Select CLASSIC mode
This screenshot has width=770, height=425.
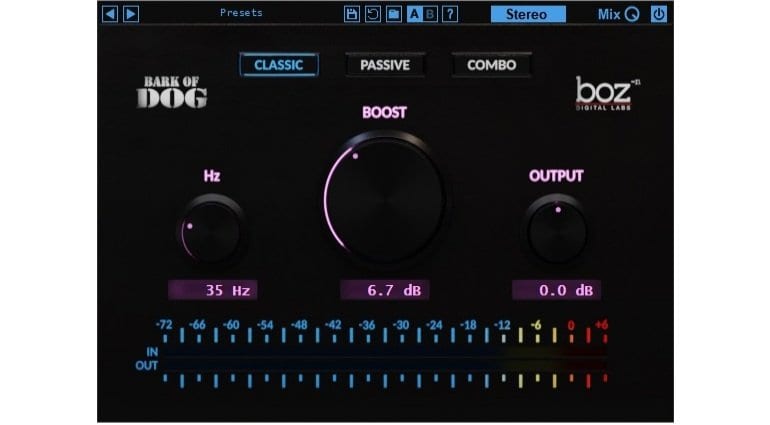click(x=278, y=65)
